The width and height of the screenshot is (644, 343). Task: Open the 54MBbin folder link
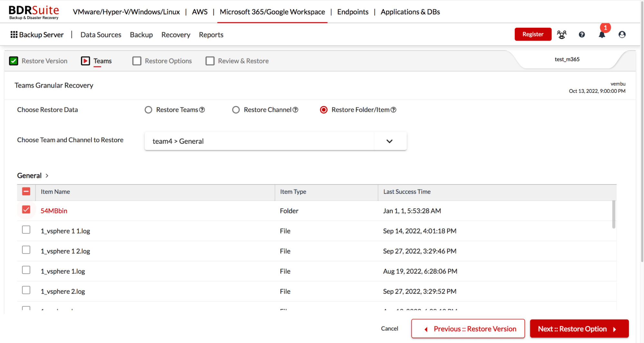[54, 211]
